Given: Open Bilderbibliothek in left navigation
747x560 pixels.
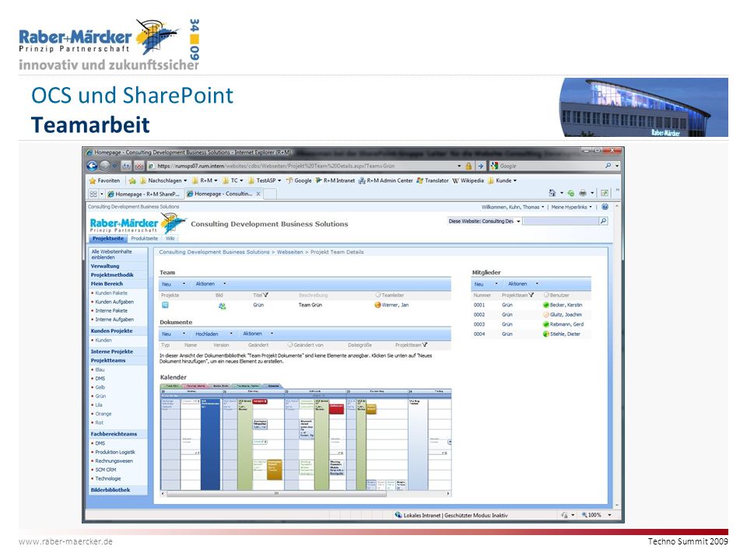Looking at the screenshot, I should click(x=110, y=489).
